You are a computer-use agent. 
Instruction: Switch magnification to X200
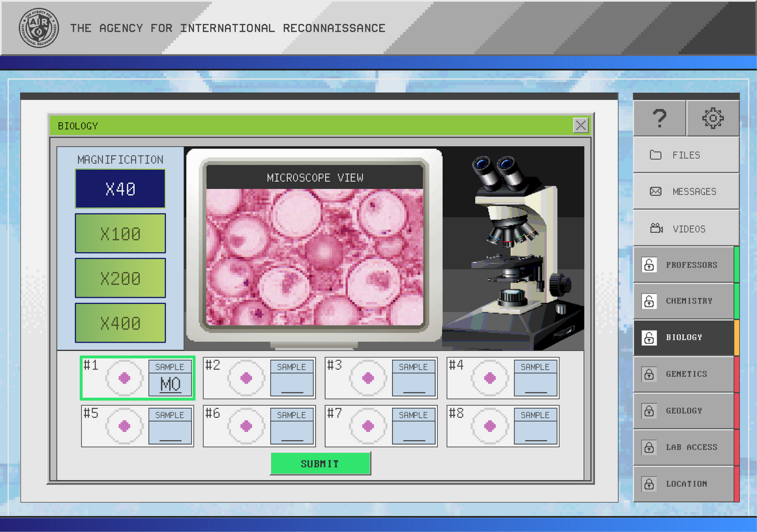pos(120,278)
